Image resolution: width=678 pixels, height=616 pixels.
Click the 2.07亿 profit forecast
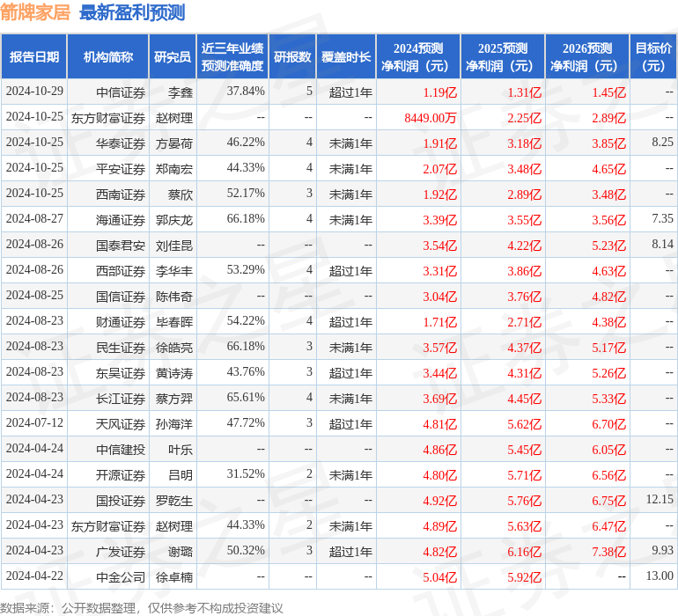coord(439,169)
